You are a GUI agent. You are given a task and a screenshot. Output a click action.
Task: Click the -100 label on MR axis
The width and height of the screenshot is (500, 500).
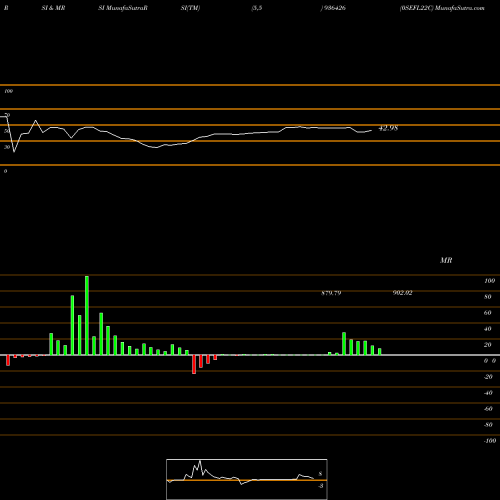[x=490, y=441]
